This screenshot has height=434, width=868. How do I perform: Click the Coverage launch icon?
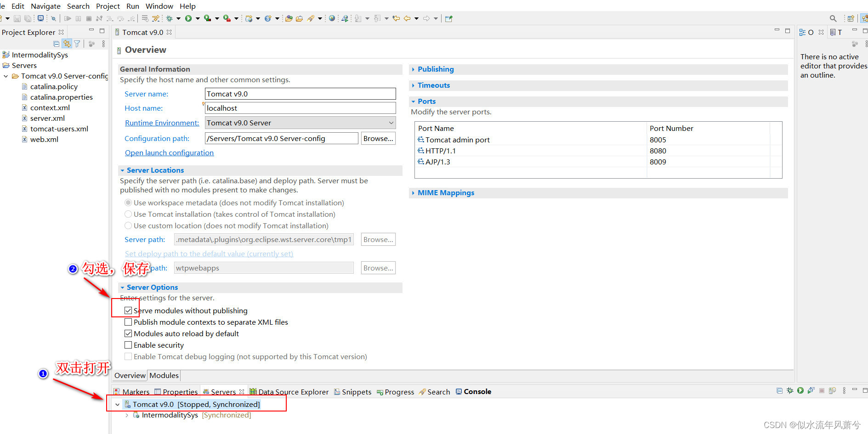click(x=207, y=18)
